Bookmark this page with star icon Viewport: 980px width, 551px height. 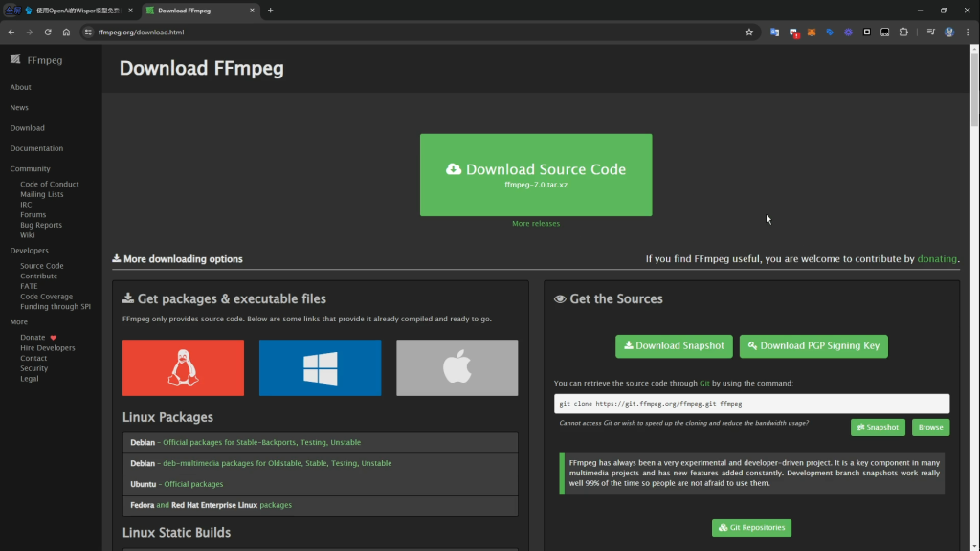click(749, 32)
